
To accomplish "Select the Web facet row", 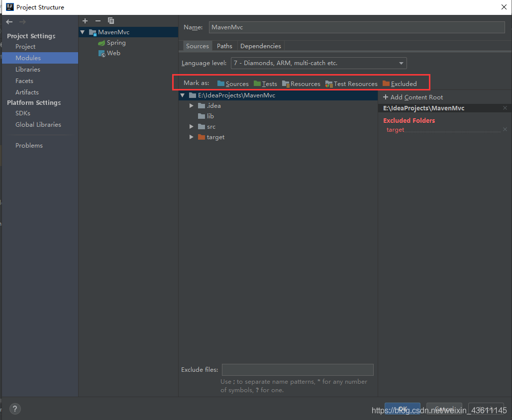I will tap(128, 53).
